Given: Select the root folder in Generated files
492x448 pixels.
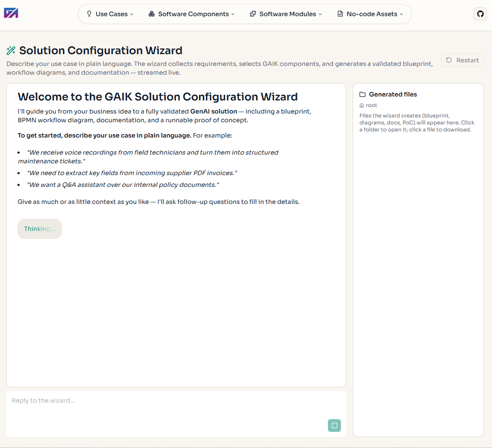Looking at the screenshot, I should coord(368,106).
